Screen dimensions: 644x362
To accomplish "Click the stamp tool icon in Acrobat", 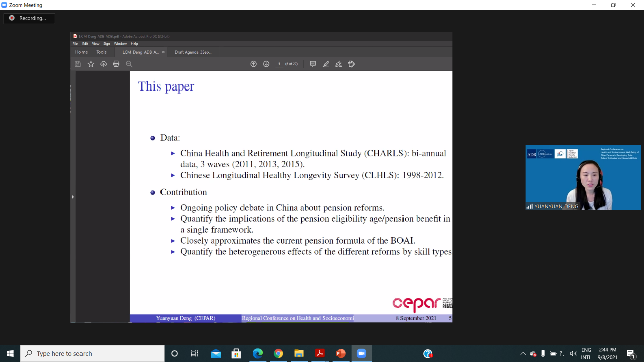I will 351,64.
